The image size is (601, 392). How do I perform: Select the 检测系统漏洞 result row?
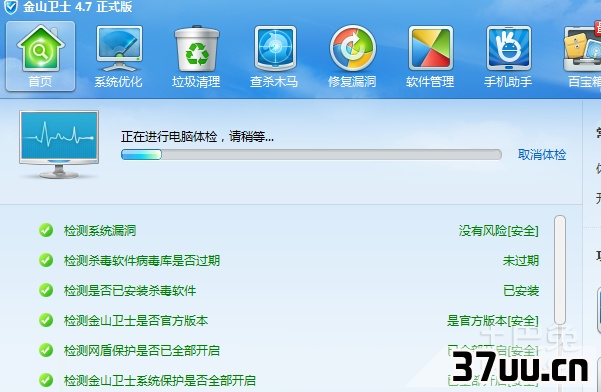pos(288,231)
